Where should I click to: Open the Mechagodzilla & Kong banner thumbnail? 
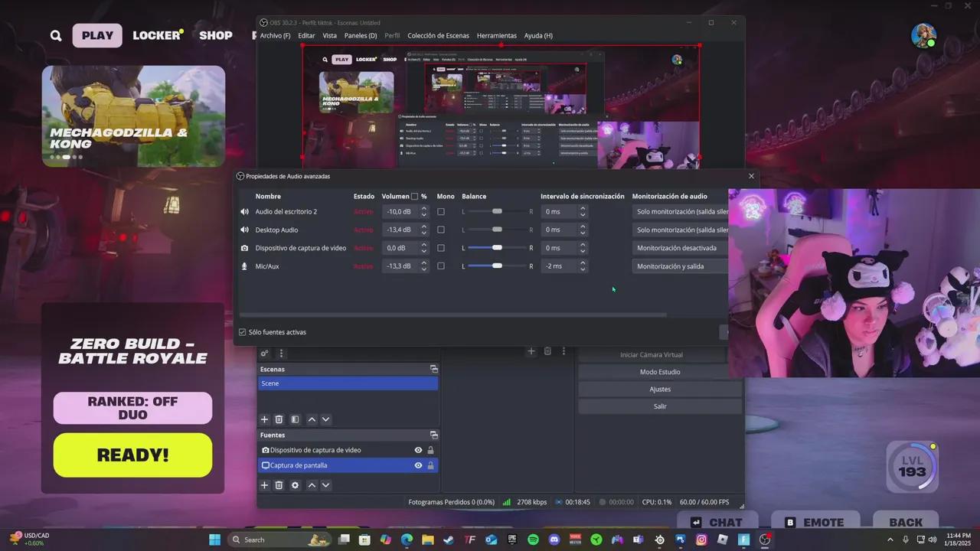[x=133, y=116]
